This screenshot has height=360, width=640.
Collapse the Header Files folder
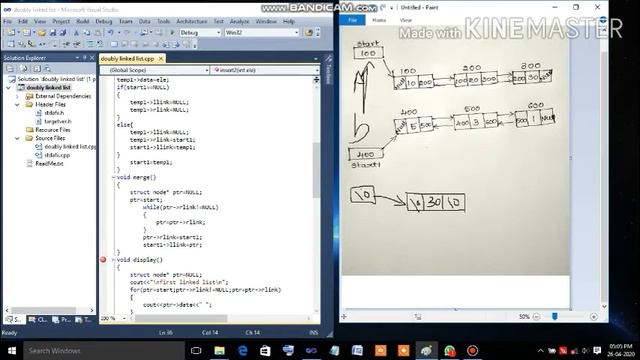pyautogui.click(x=17, y=104)
